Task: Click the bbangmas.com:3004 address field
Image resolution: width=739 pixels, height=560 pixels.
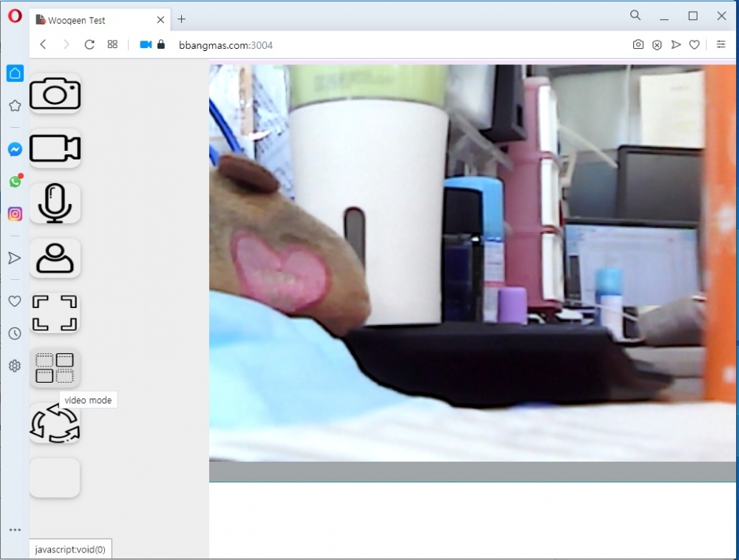Action: coord(225,45)
